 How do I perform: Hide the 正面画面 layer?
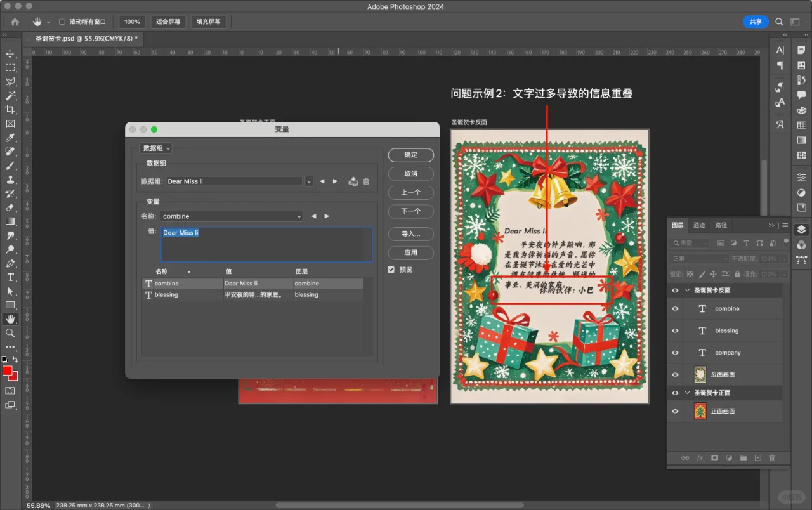[675, 412]
